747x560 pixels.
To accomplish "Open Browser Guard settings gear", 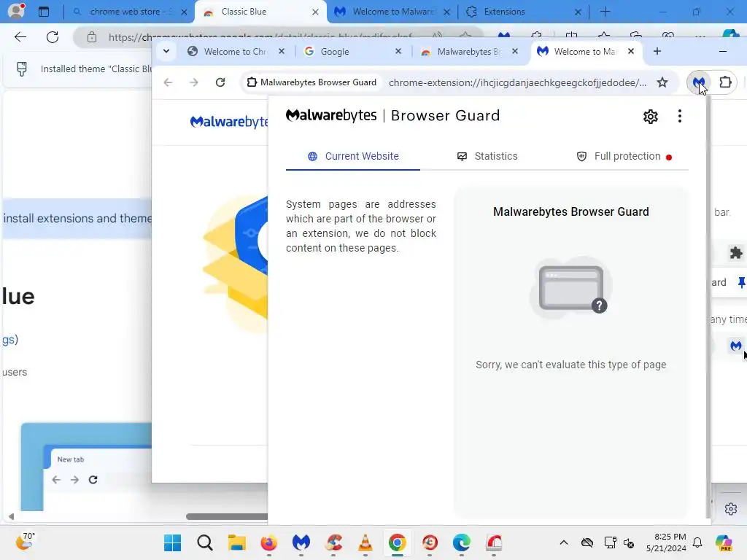I will pyautogui.click(x=650, y=116).
